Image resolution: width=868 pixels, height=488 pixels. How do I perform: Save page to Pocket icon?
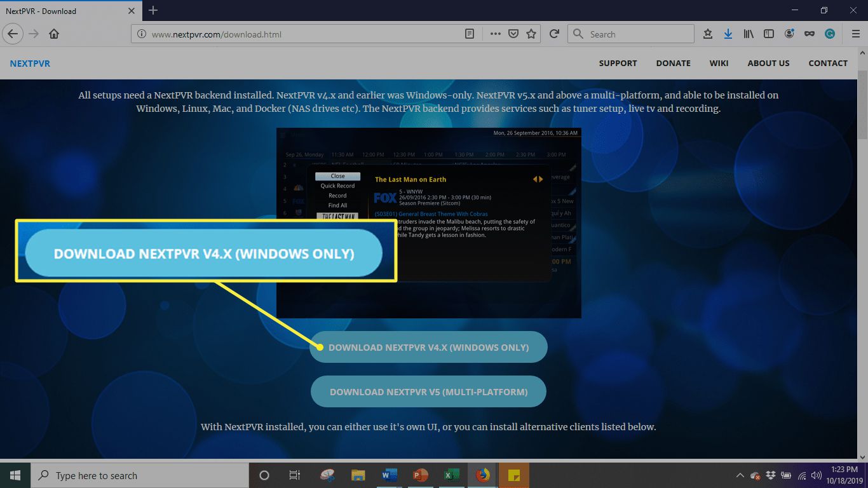513,34
